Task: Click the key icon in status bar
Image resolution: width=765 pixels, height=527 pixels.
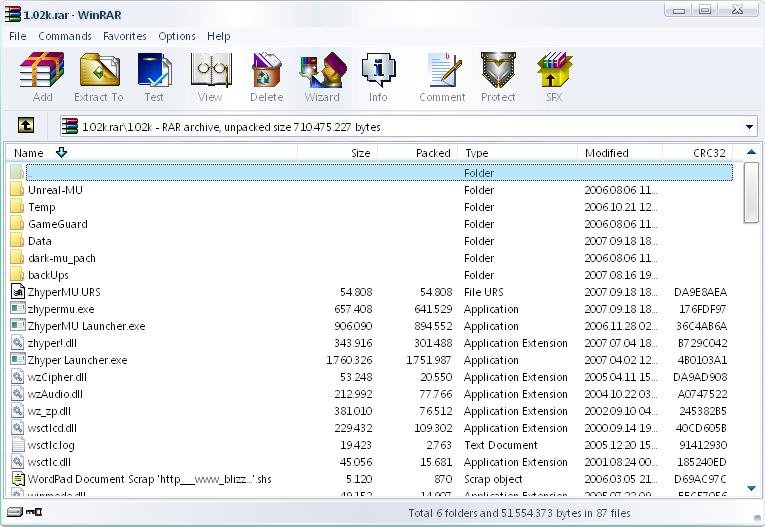Action: pyautogui.click(x=34, y=512)
